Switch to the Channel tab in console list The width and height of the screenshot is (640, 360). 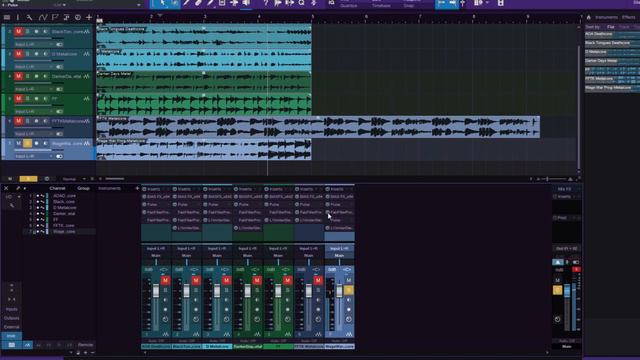[58, 188]
